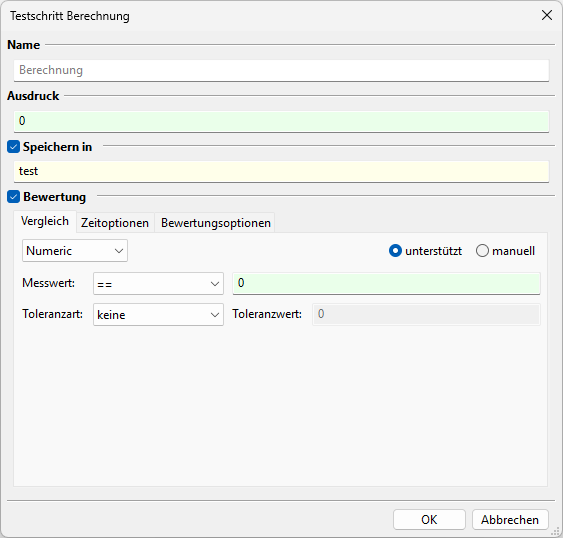Disable the Bewertung checkbox

(13, 197)
